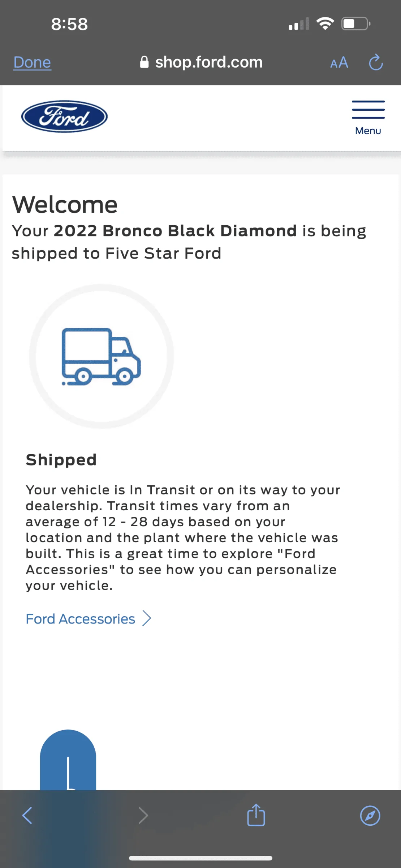The height and width of the screenshot is (868, 401).
Task: Tap the blue rounded icon at page bottom
Action: click(x=68, y=760)
